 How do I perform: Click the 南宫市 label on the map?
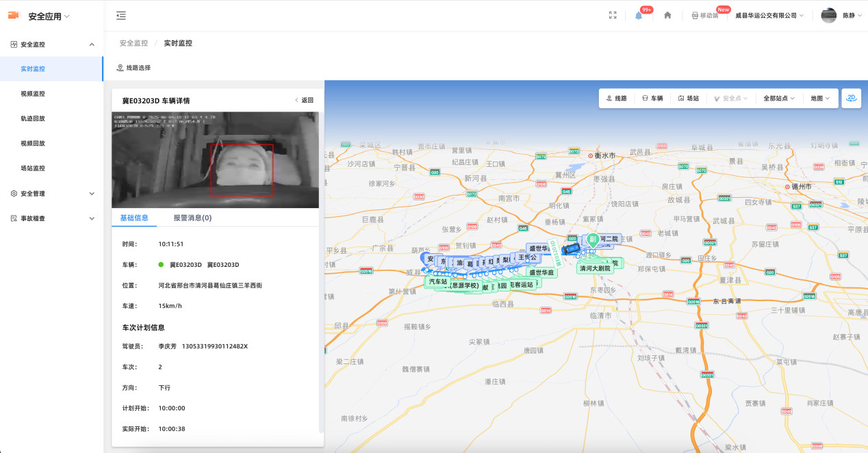[510, 198]
